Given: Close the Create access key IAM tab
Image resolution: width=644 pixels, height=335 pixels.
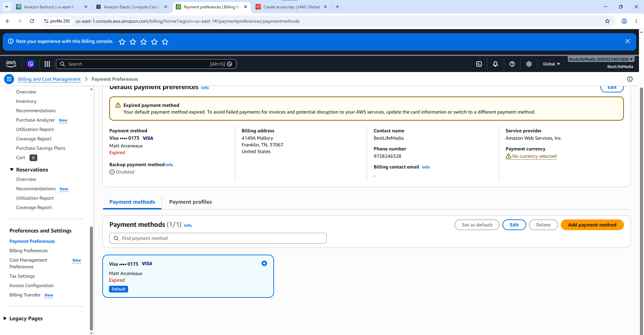Looking at the screenshot, I should point(325,7).
